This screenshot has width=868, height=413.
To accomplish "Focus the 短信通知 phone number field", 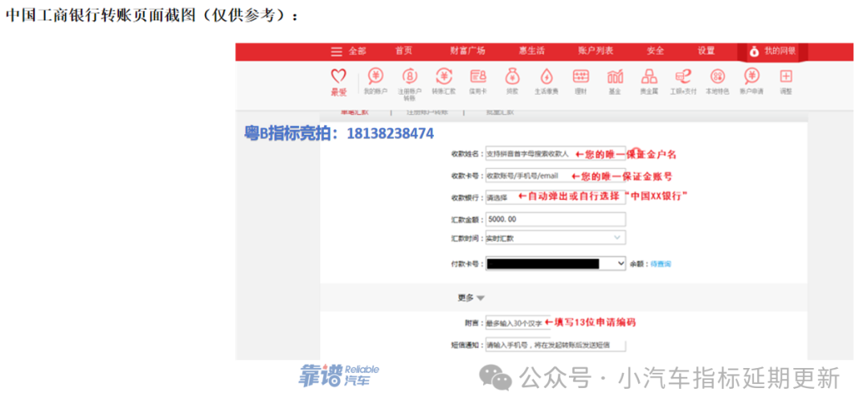I will pos(555,346).
